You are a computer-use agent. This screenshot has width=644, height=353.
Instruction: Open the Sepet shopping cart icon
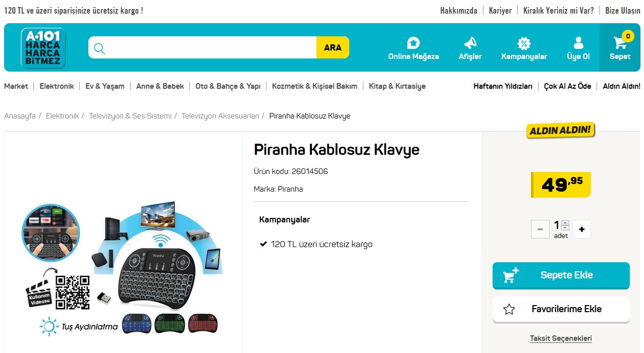click(619, 43)
